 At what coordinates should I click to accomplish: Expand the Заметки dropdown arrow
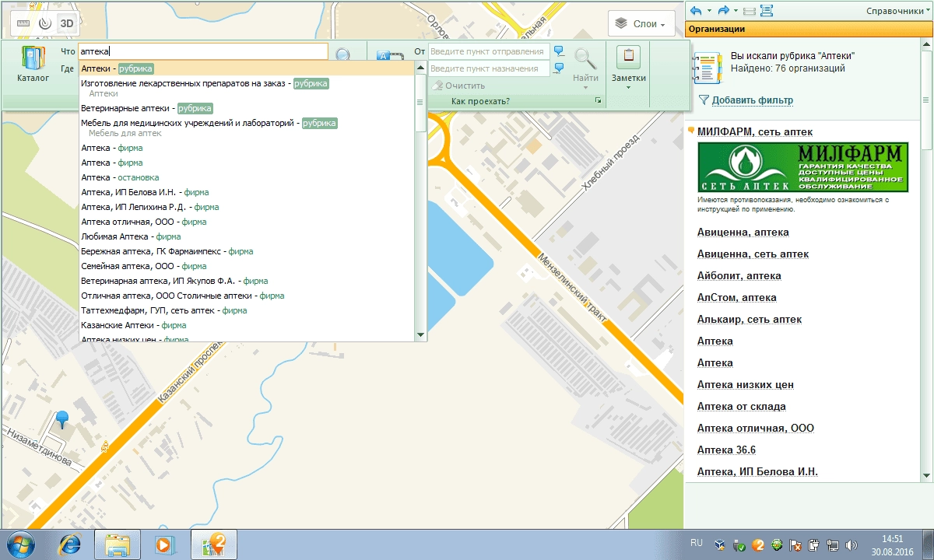(x=628, y=86)
